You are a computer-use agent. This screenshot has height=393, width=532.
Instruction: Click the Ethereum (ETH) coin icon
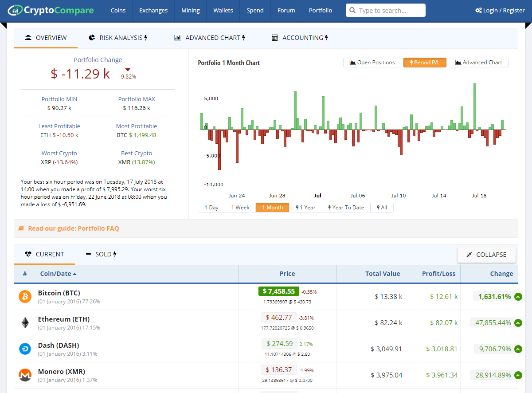pyautogui.click(x=25, y=322)
